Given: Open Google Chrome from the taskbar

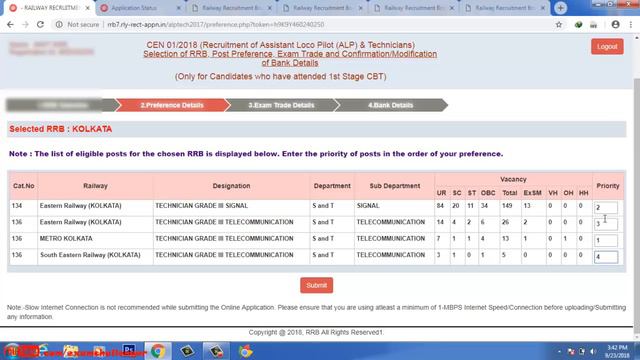Looking at the screenshot, I should pos(158,351).
